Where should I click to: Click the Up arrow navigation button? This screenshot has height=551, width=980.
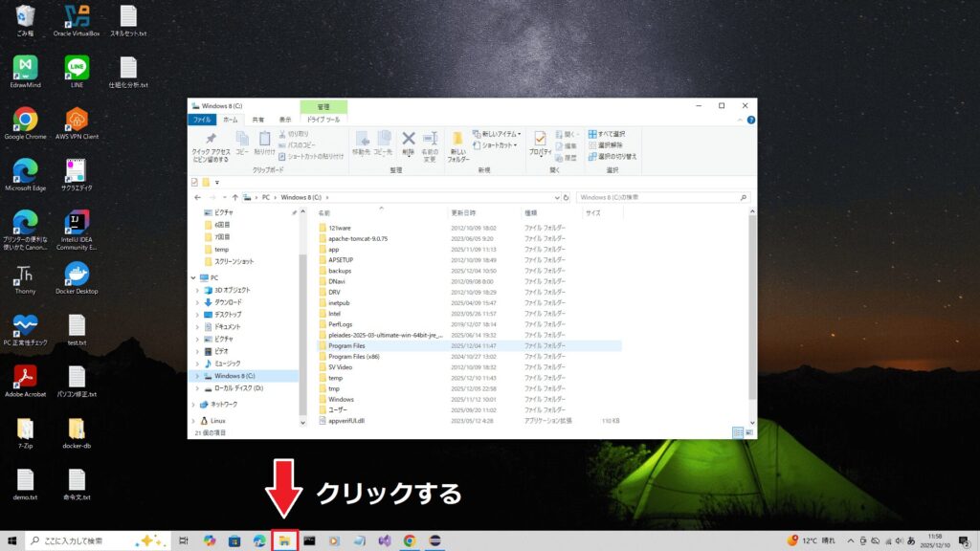234,197
